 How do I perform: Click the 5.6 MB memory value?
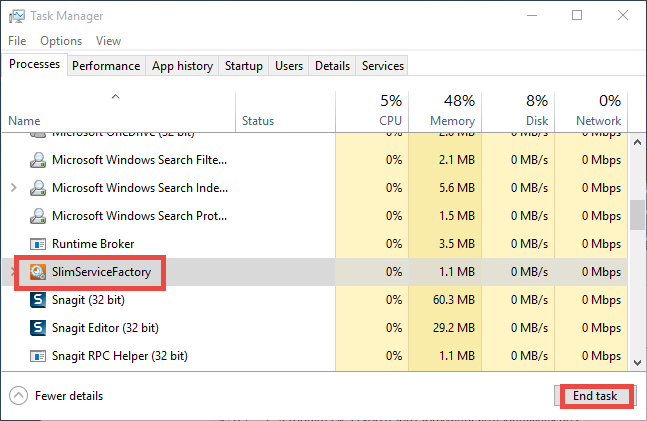pos(457,188)
